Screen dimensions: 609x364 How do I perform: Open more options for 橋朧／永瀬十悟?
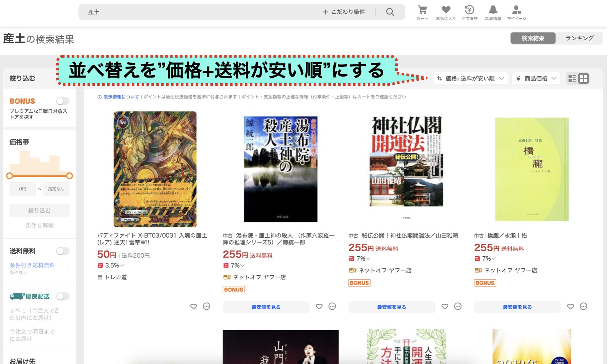[x=583, y=306]
